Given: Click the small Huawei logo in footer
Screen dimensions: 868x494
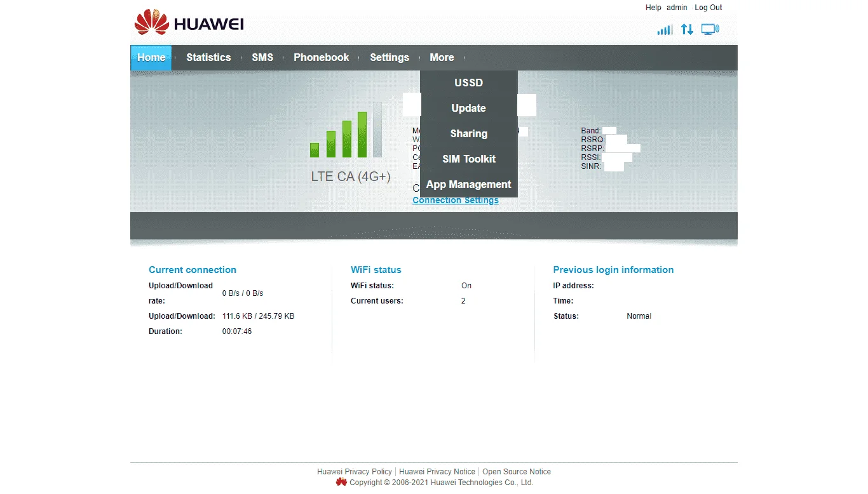Looking at the screenshot, I should [x=341, y=482].
